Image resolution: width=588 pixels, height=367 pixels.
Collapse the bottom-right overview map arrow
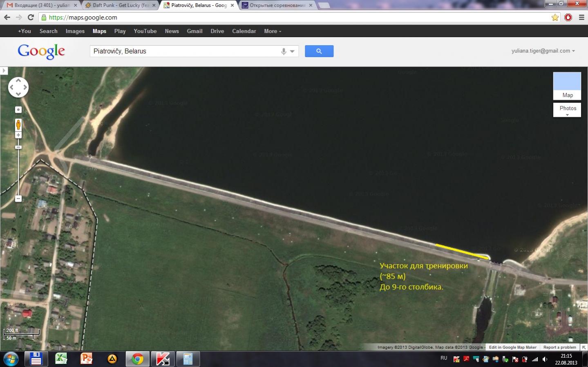click(x=584, y=347)
